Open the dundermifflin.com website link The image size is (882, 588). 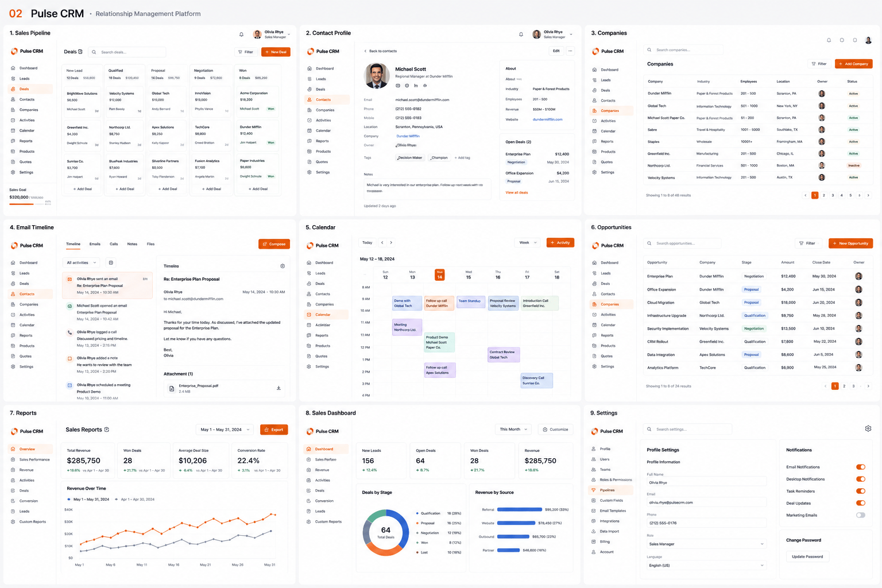(547, 119)
